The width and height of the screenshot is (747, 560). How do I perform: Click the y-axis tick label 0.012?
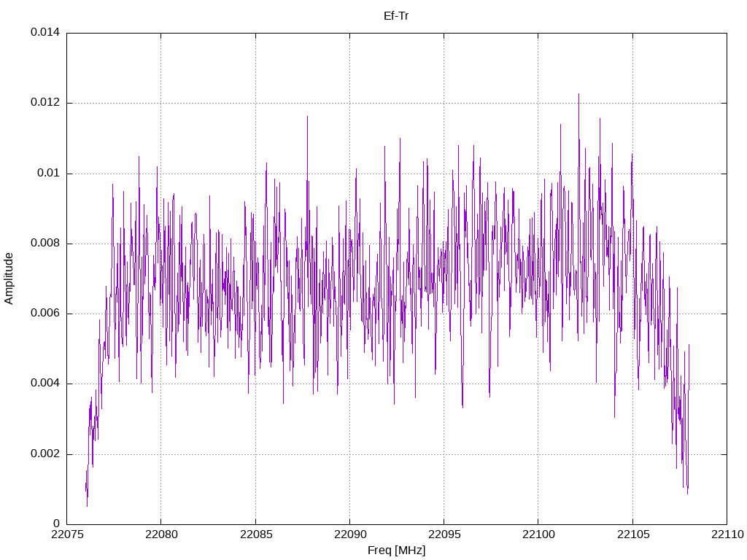45,102
